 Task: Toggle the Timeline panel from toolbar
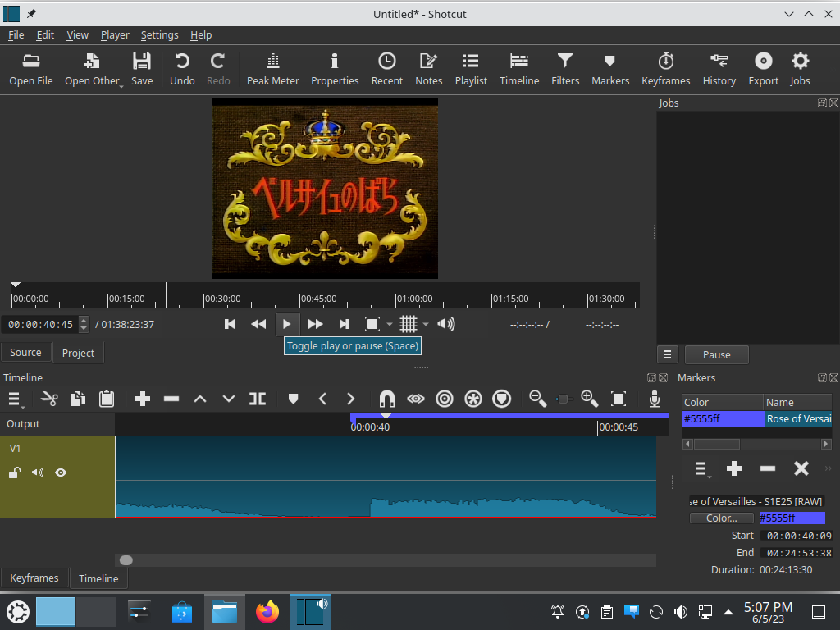(519, 70)
